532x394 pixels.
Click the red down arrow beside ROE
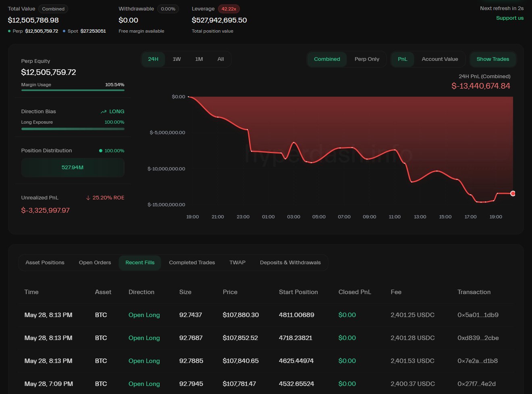pos(88,198)
